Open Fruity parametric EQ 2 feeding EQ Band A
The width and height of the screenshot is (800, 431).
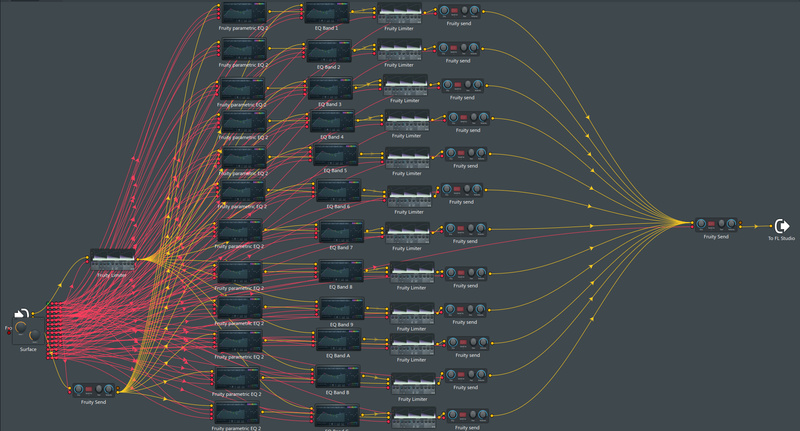tap(240, 342)
